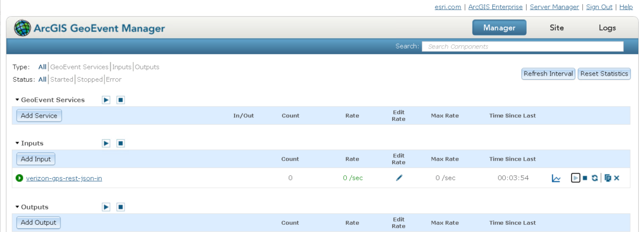Copy the verizon-gps-rest-json-in input
Viewport: 644px width, 232px height.
tap(608, 178)
